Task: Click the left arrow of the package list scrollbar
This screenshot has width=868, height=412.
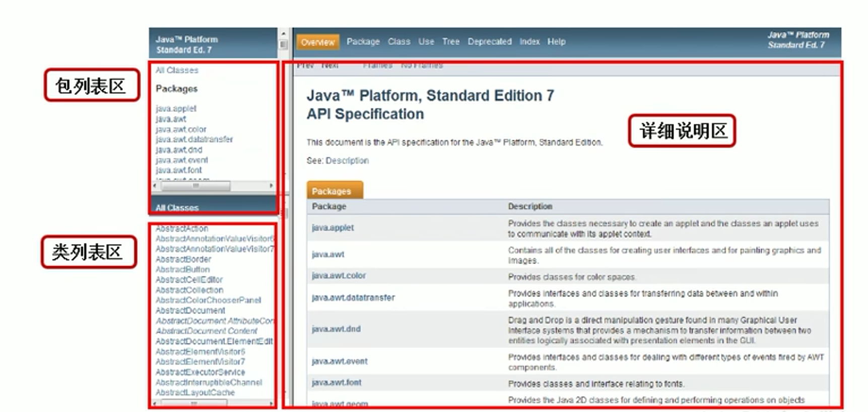Action: 155,186
